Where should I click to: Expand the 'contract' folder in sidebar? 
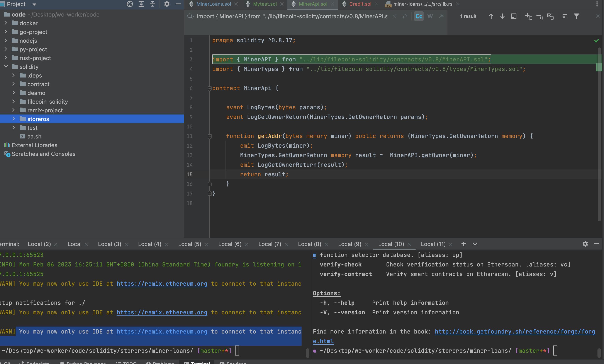pyautogui.click(x=12, y=84)
